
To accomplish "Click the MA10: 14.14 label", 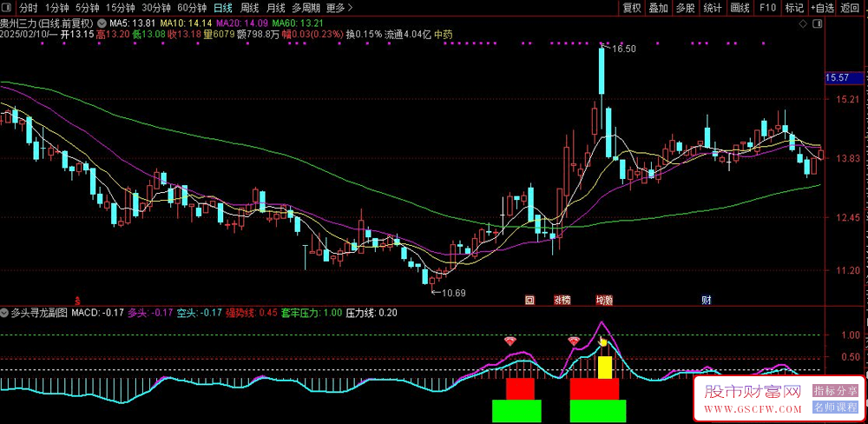I will 186,23.
